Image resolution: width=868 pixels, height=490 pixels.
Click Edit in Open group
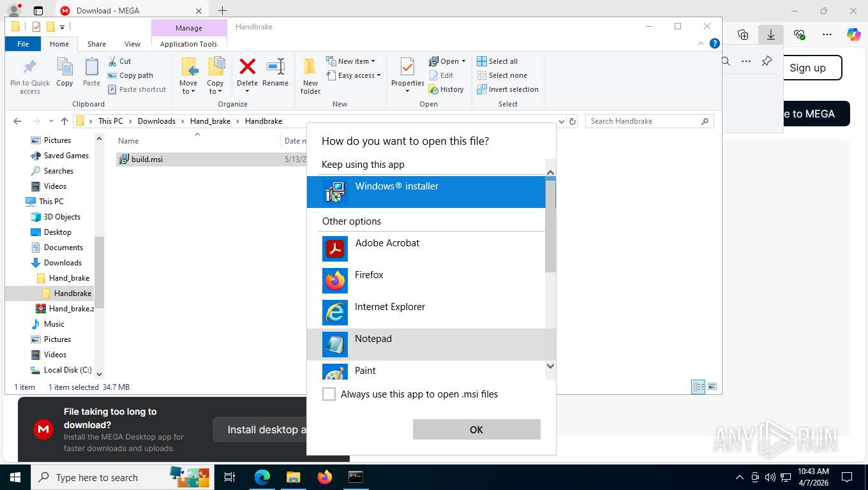(x=440, y=75)
